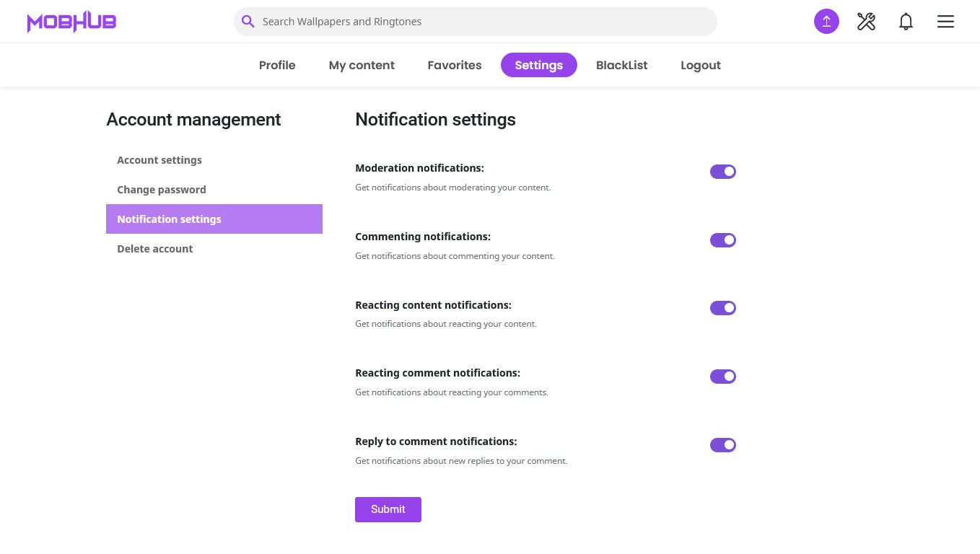Open the hamburger menu
Image resolution: width=980 pixels, height=554 pixels.
click(945, 22)
